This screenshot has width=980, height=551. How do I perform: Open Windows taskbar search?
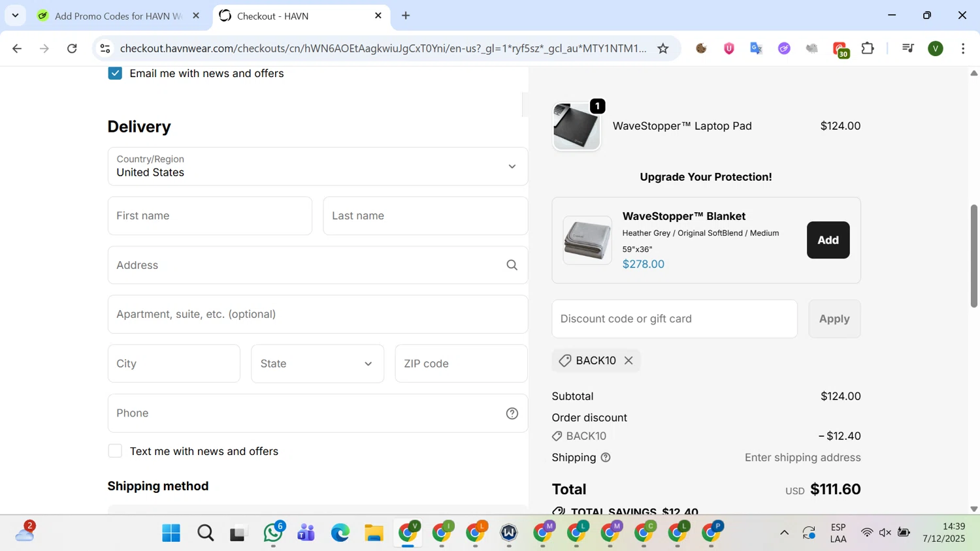pyautogui.click(x=205, y=533)
